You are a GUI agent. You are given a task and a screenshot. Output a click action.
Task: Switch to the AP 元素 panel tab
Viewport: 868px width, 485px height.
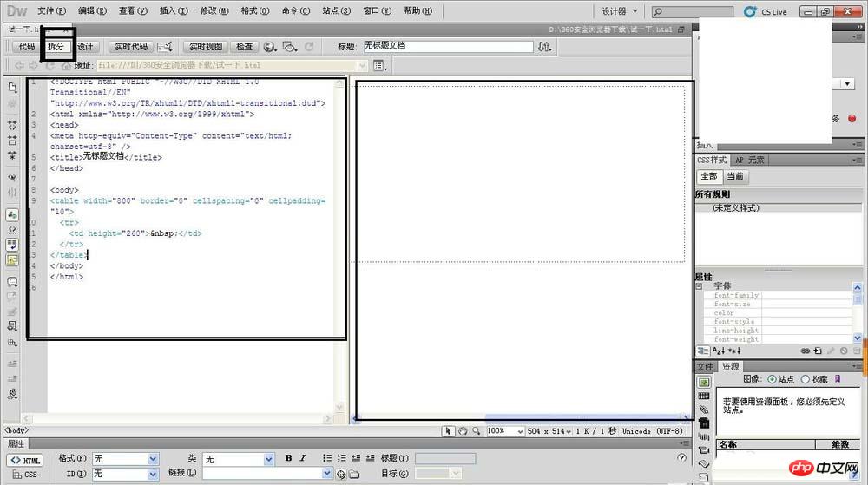(750, 161)
